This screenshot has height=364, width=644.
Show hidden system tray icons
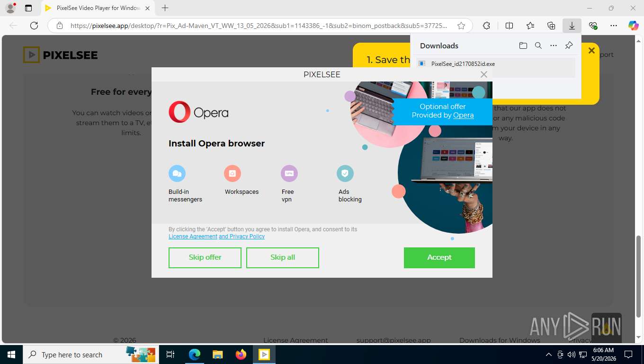pos(549,355)
